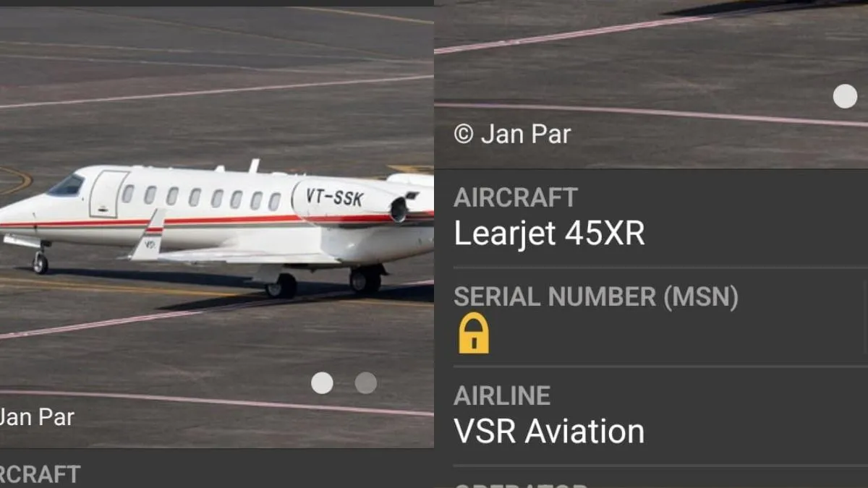
Task: Tap the yellow lock icon under Serial Number
Action: (474, 333)
